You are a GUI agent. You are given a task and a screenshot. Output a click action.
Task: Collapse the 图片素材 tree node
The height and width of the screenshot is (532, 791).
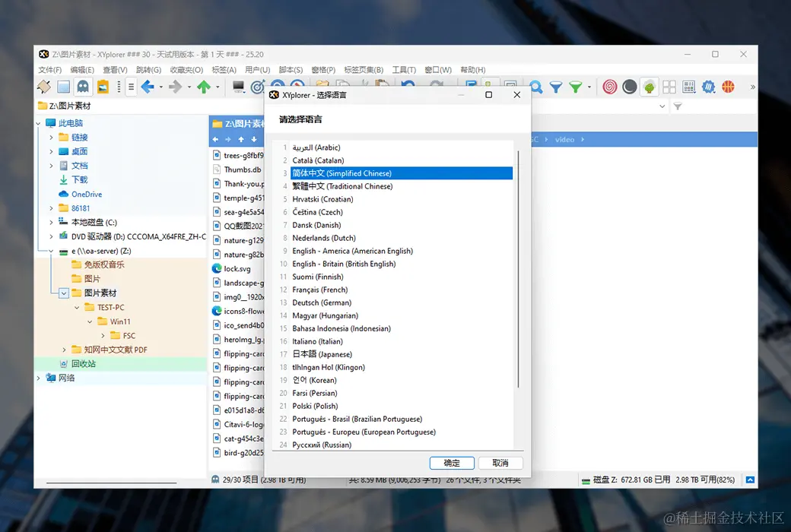coord(64,293)
